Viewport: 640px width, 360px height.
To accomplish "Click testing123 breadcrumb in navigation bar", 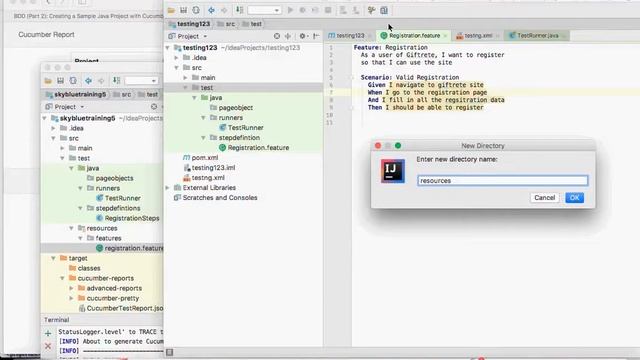I will tap(190, 24).
